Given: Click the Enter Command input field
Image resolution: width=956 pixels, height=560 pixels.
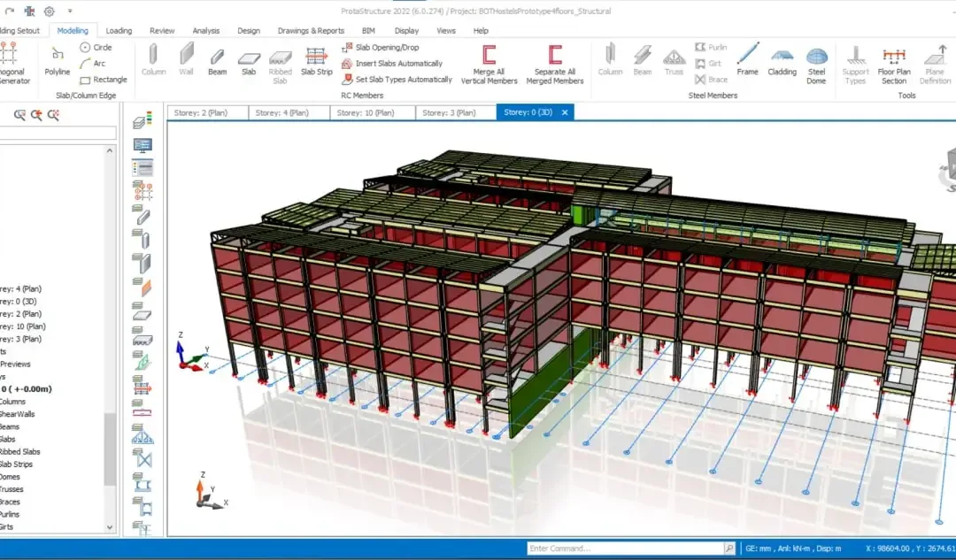Looking at the screenshot, I should 626,548.
